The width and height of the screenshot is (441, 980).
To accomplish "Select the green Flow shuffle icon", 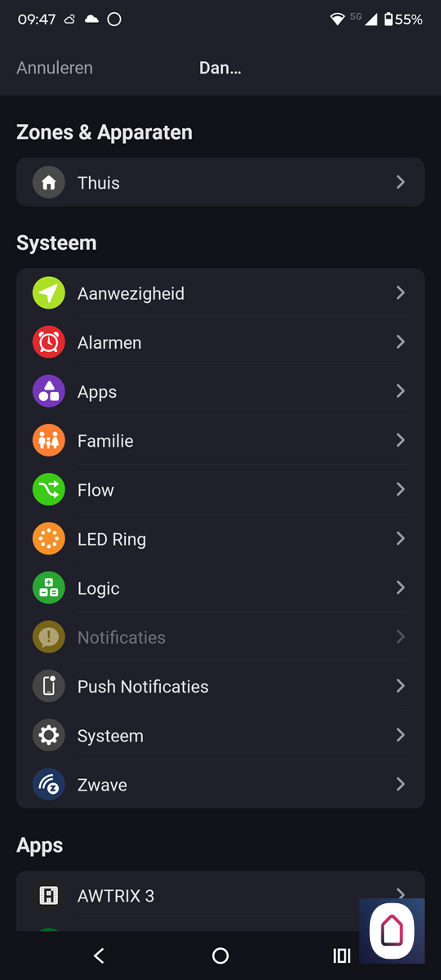I will pos(49,490).
